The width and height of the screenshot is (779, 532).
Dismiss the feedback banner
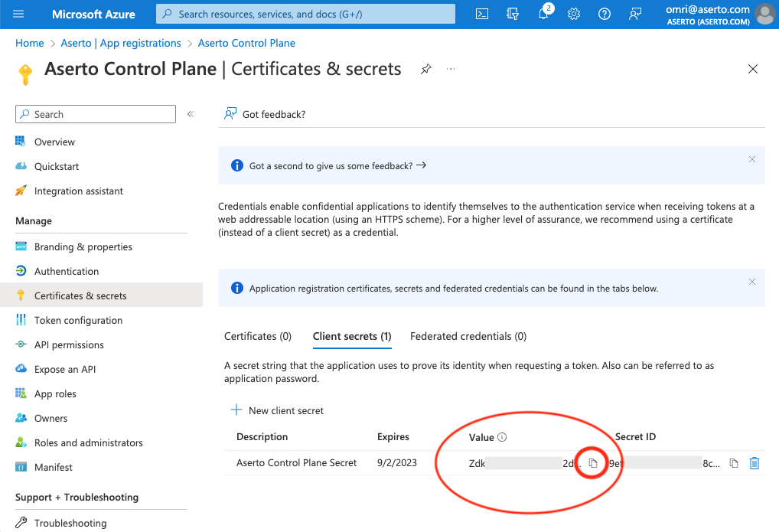(x=752, y=159)
